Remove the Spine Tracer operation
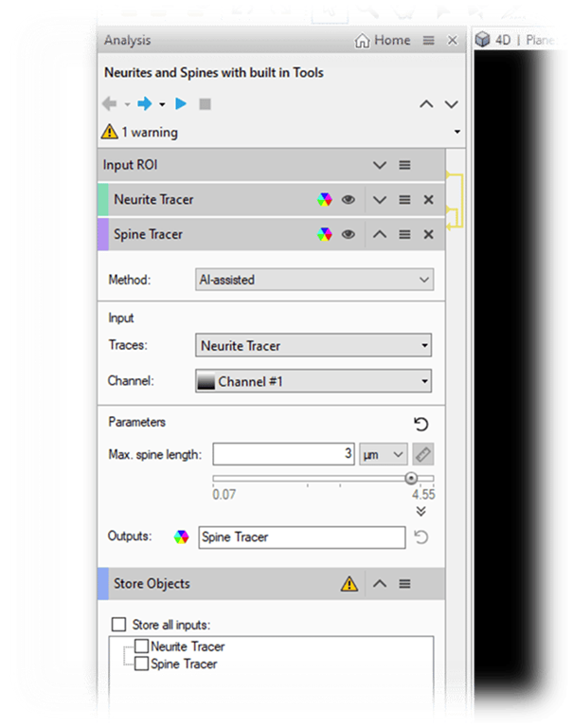Image resolution: width=573 pixels, height=728 pixels. [429, 234]
